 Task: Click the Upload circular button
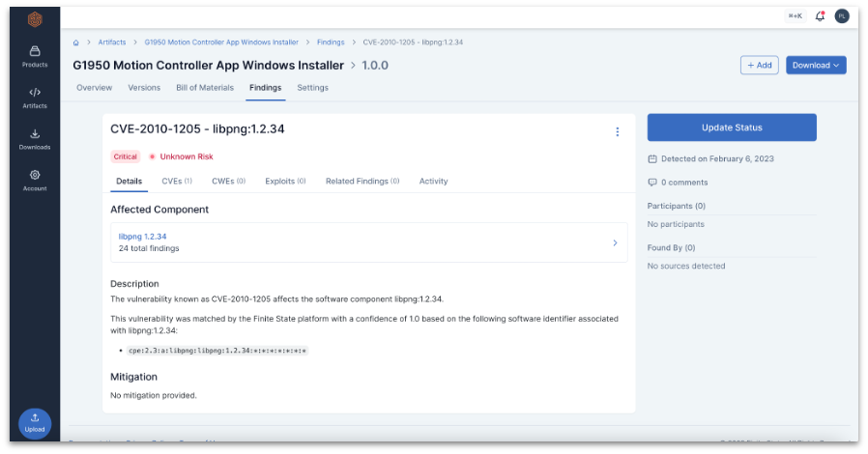pos(35,423)
